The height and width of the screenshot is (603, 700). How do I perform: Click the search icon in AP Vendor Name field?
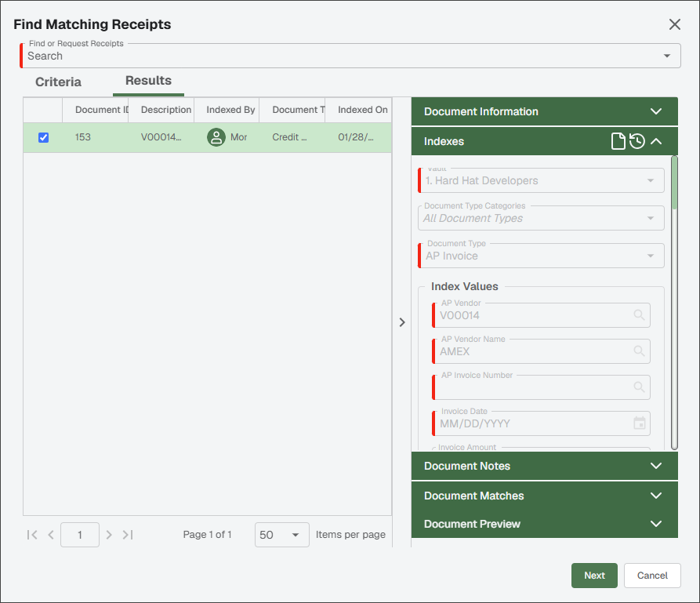click(640, 351)
